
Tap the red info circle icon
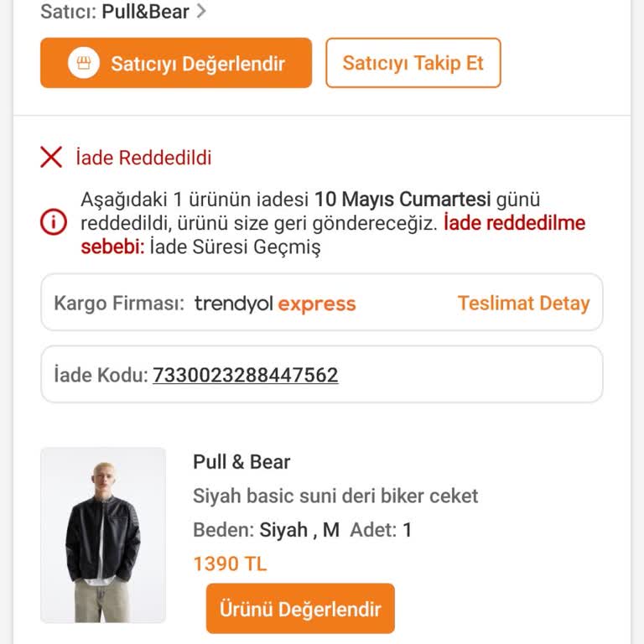pyautogui.click(x=53, y=223)
